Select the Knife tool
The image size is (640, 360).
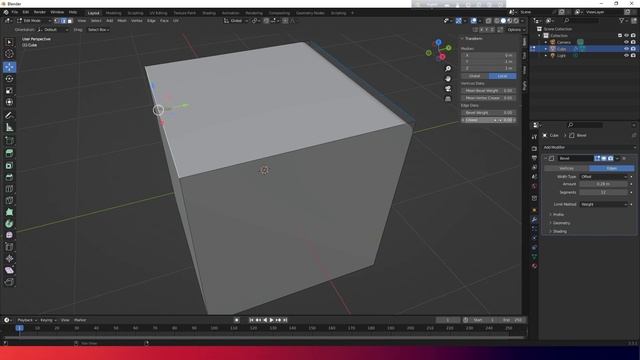pos(9,200)
